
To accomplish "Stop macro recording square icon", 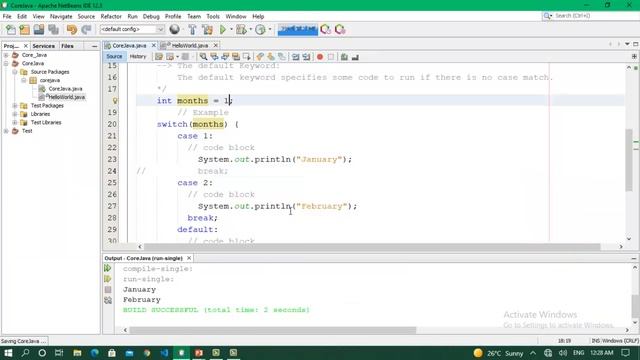I will pos(331,57).
